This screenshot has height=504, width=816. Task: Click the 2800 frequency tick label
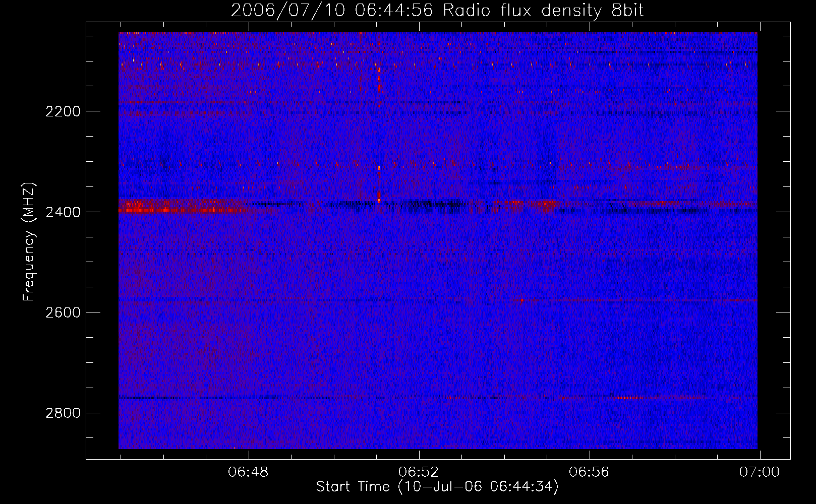pyautogui.click(x=63, y=413)
